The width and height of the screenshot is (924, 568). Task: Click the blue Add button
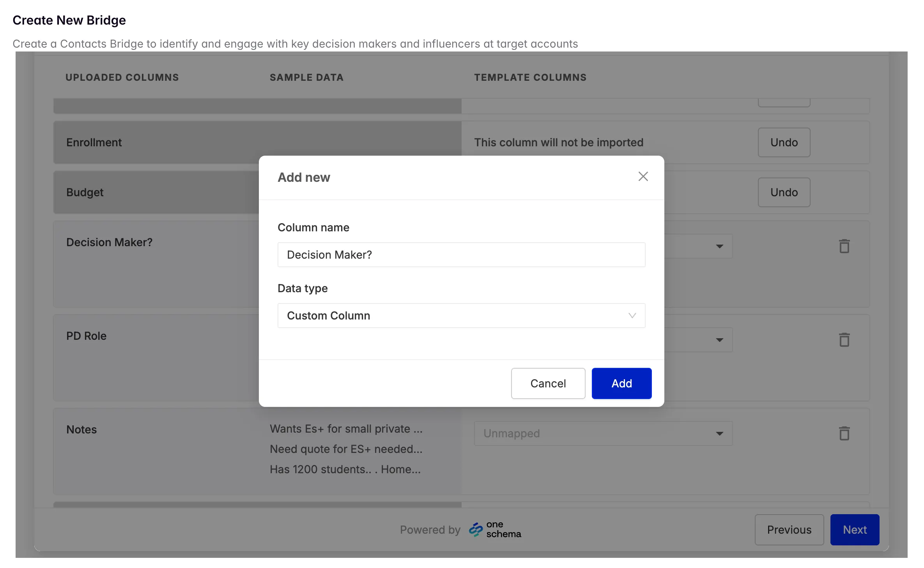click(621, 383)
